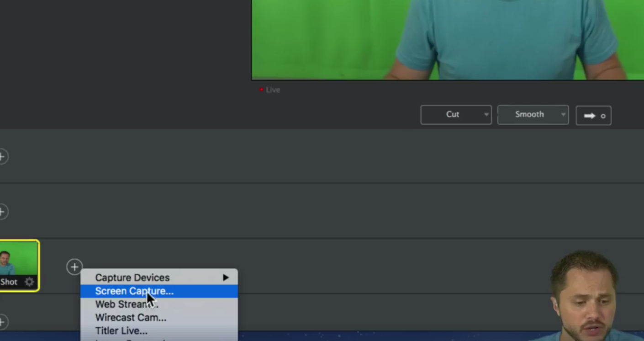This screenshot has width=644, height=341.
Task: Click the plus icon beside the Shot thumbnail
Action: (x=74, y=267)
